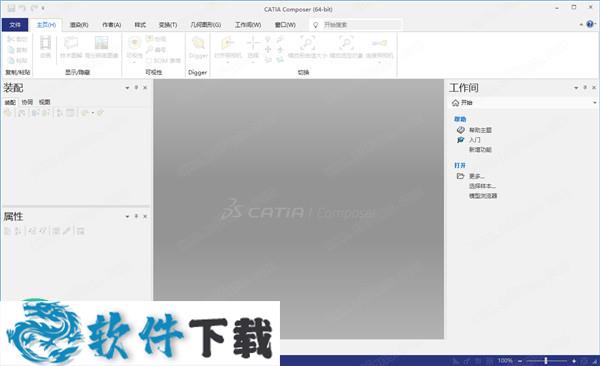This screenshot has height=366, width=600.
Task: Close the 装配 panel
Action: 145,88
